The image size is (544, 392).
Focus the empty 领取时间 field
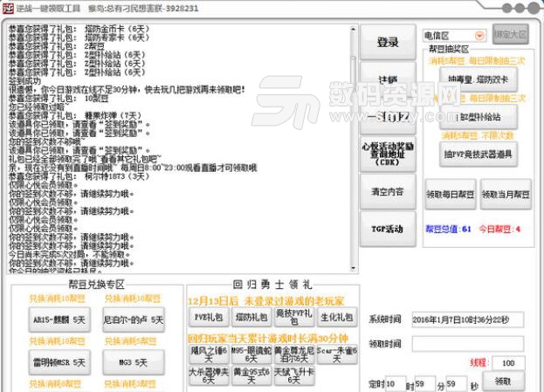tap(467, 343)
